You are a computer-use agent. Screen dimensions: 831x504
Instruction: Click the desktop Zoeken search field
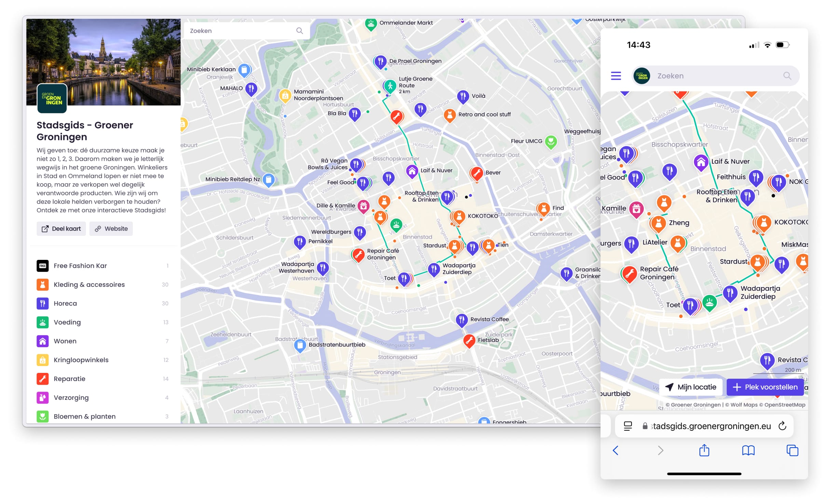click(x=247, y=31)
